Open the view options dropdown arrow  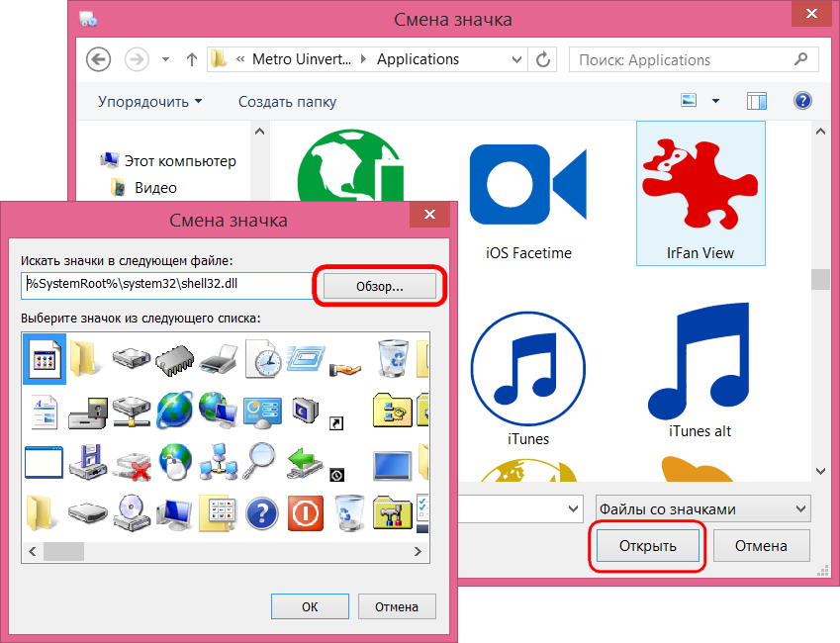(x=715, y=101)
